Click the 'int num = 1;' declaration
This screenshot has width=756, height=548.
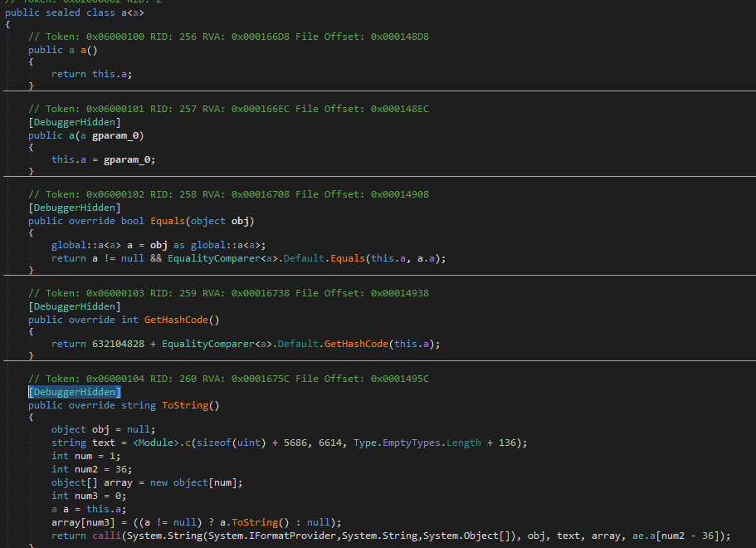85,456
